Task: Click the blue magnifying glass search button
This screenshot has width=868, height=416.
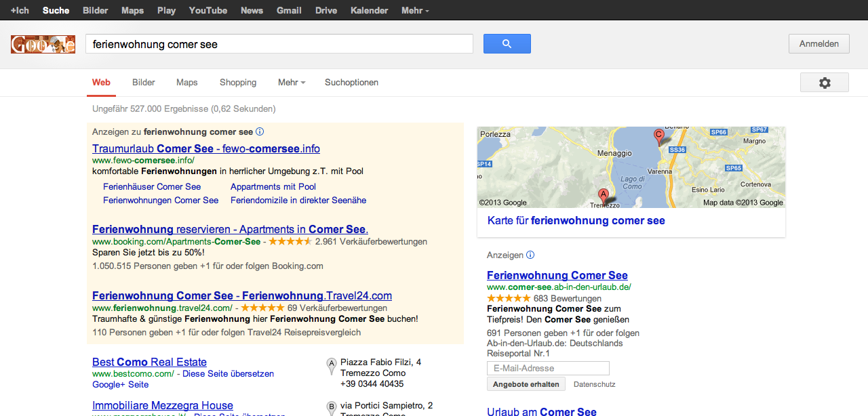Action: 507,44
